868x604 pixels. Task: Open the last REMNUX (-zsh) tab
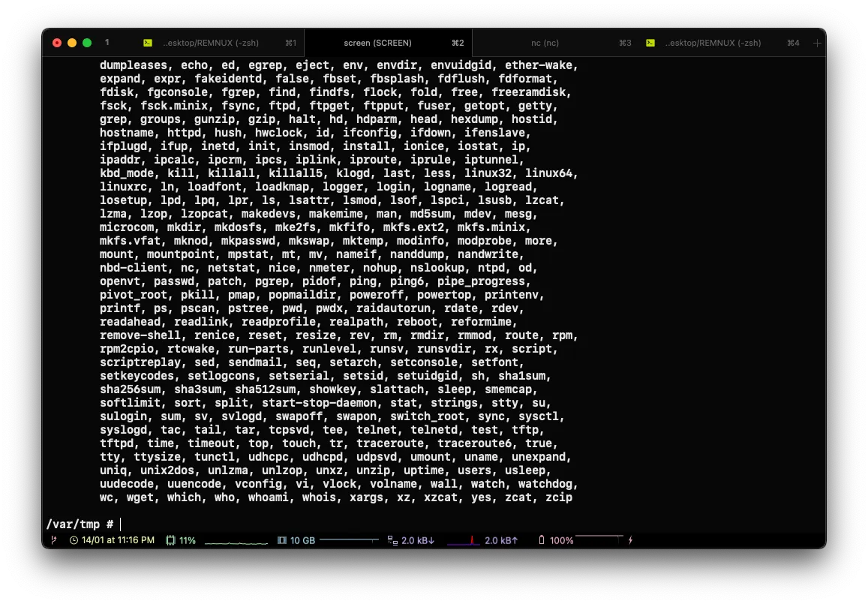[713, 43]
